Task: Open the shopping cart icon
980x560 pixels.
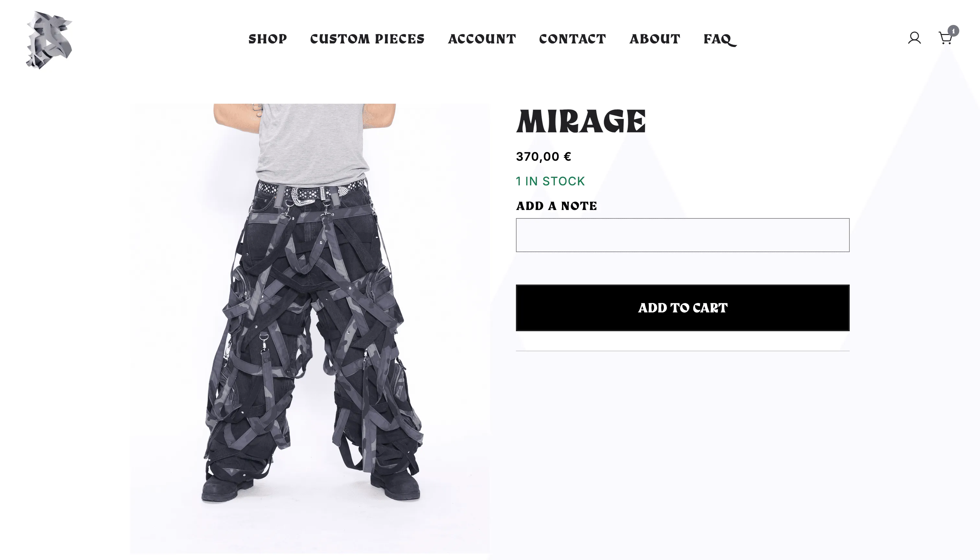Action: [945, 38]
